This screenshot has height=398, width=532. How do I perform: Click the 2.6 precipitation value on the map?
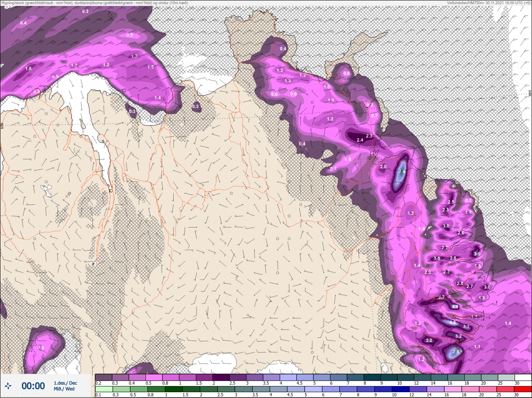click(x=461, y=233)
